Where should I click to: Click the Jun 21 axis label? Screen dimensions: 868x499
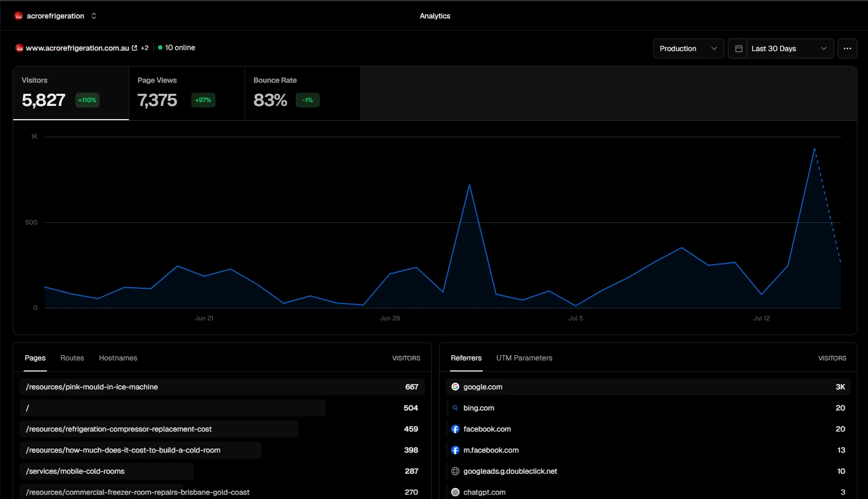click(x=204, y=318)
